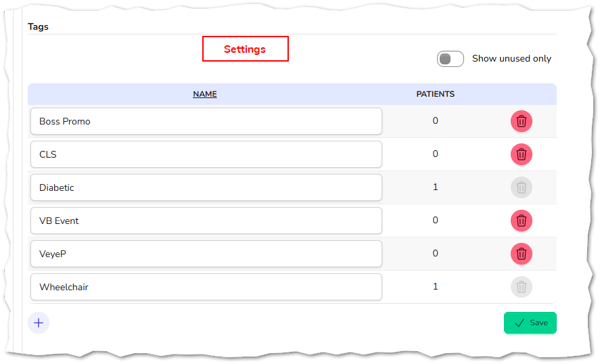Click the PATIENTS column header

click(435, 94)
